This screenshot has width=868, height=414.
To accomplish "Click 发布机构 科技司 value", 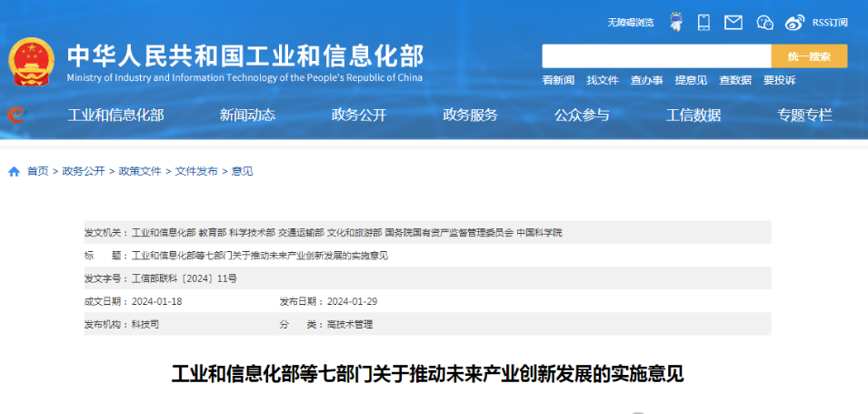I will [x=145, y=325].
